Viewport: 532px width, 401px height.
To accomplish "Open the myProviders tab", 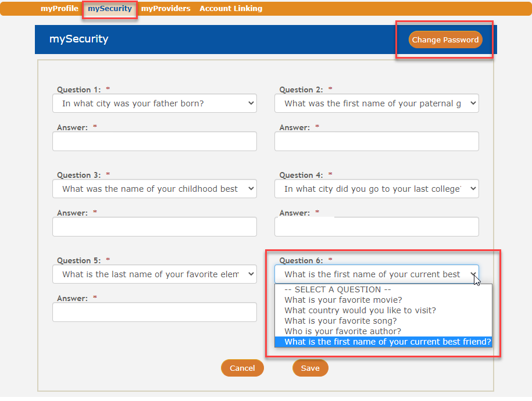I will tap(166, 9).
